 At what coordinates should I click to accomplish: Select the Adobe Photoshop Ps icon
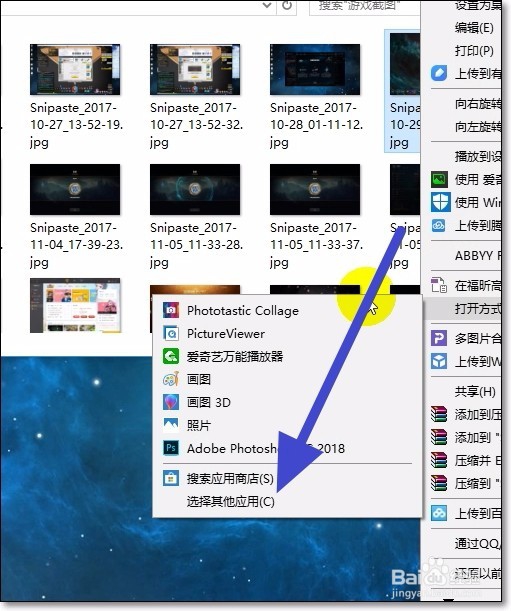coord(171,448)
